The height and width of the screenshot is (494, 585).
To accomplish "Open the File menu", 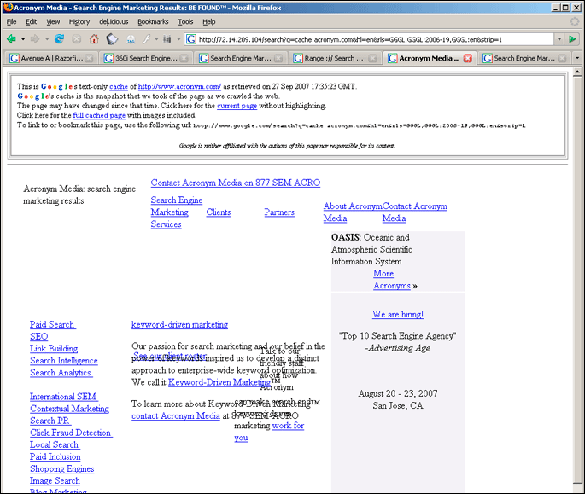I will 12,22.
